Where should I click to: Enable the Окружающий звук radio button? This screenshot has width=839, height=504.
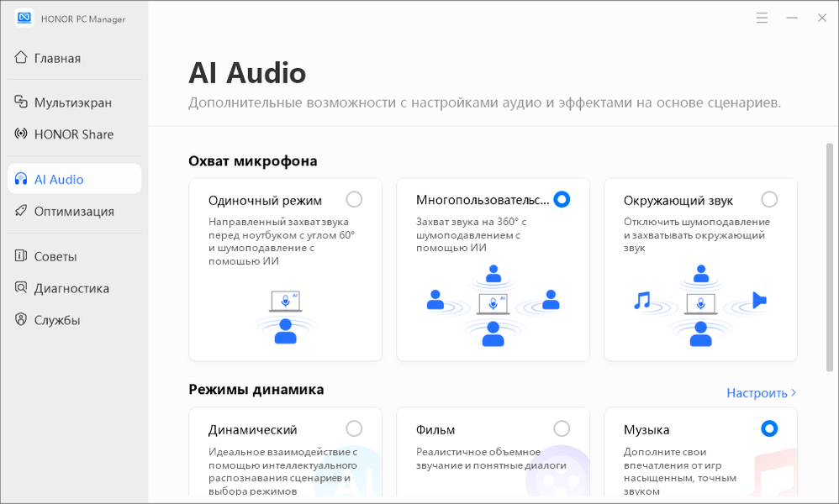(769, 199)
